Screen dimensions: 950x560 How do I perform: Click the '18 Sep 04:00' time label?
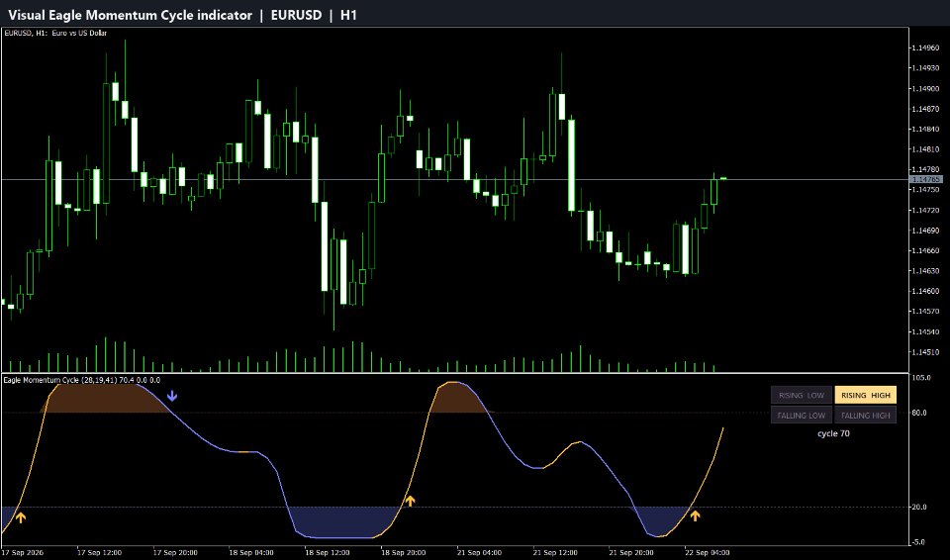(x=251, y=553)
